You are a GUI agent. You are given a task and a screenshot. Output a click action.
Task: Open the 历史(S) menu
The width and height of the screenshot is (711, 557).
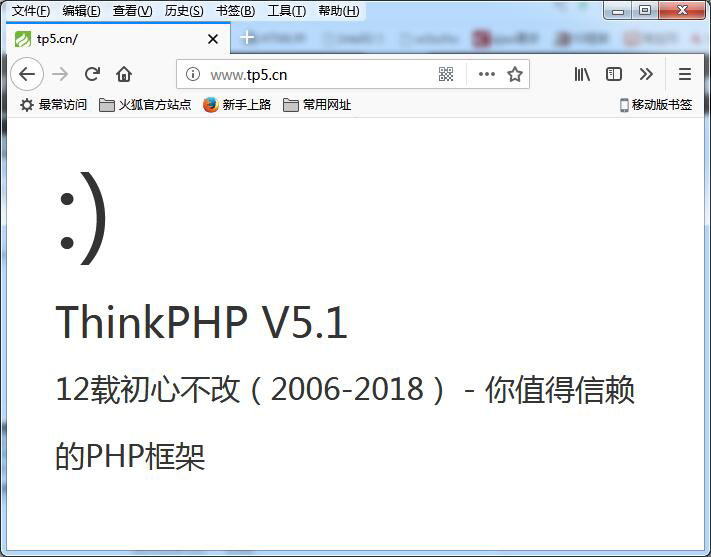click(x=184, y=11)
